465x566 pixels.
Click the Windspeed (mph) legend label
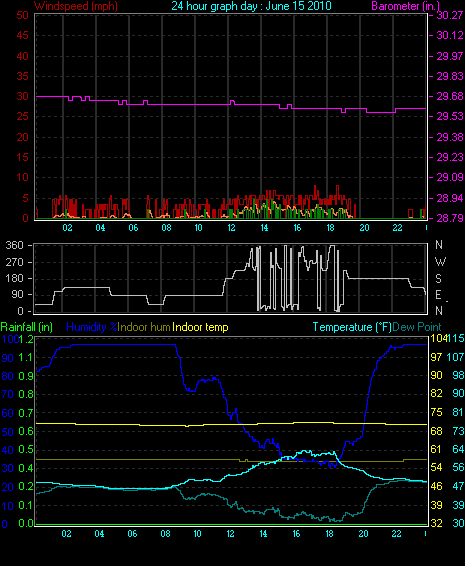[x=76, y=6]
